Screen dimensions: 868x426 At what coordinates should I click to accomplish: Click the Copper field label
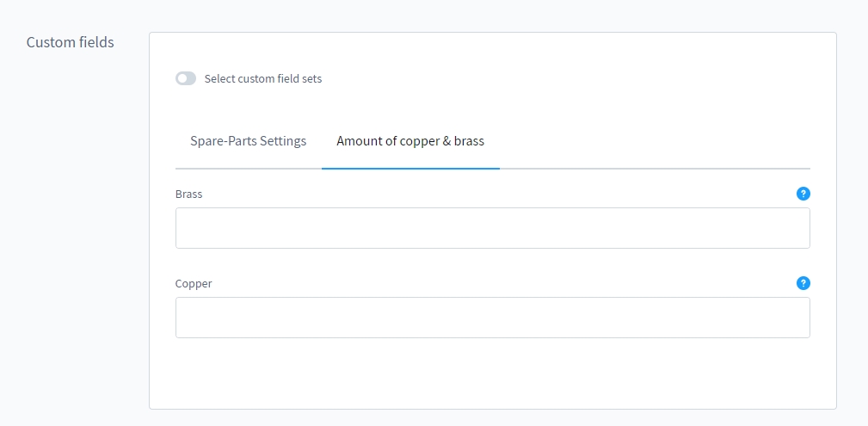click(x=194, y=284)
